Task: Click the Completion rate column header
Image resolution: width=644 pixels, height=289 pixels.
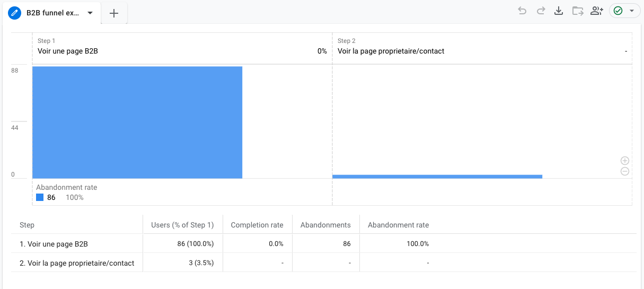Action: (x=257, y=225)
